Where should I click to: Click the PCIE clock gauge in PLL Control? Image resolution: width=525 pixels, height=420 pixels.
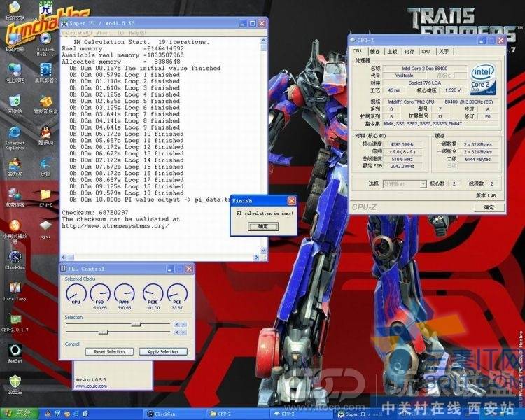[153, 294]
